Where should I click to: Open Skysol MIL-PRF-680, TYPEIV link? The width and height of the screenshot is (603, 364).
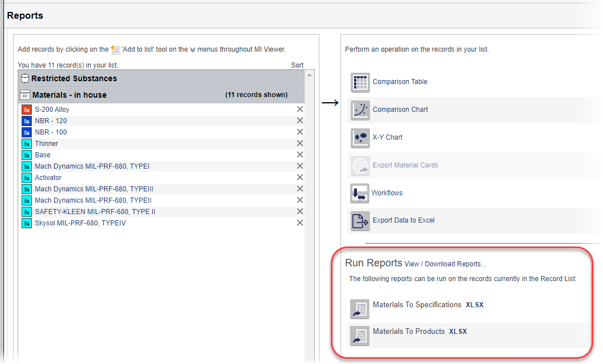pyautogui.click(x=80, y=223)
